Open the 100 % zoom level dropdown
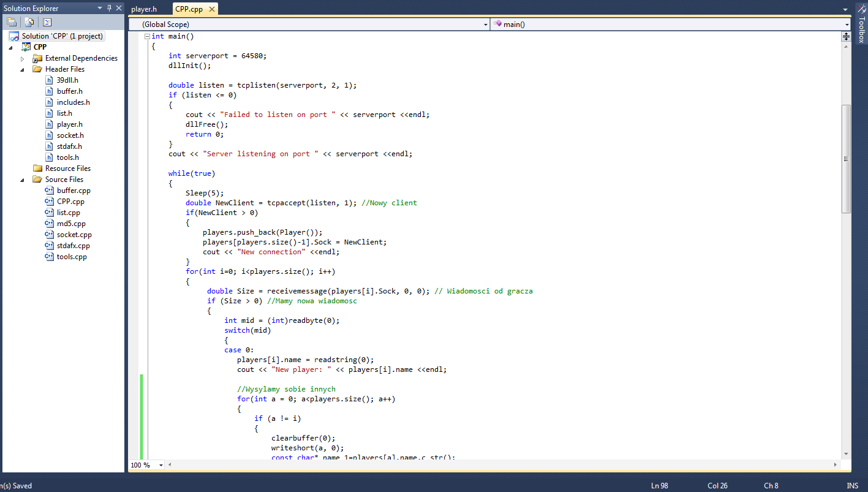 point(161,465)
